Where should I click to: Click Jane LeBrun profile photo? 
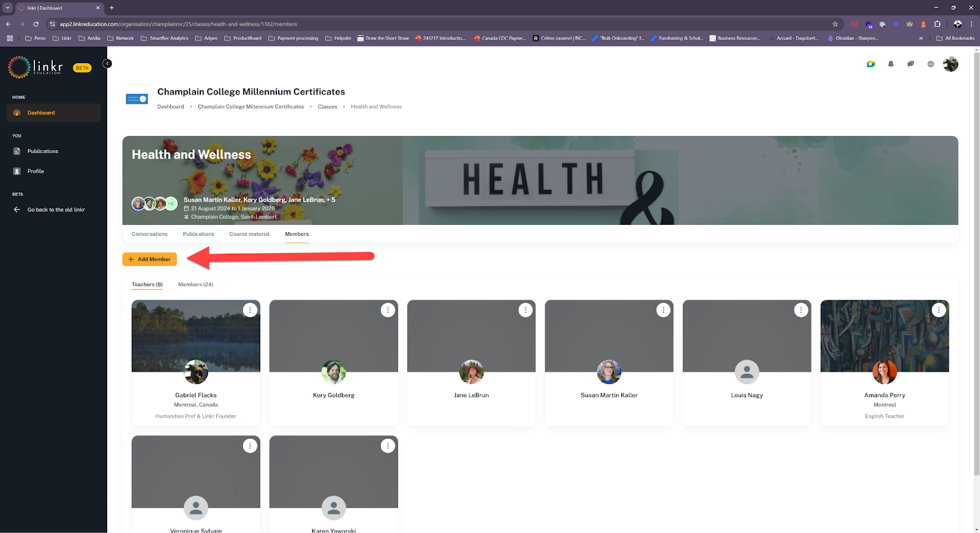tap(472, 372)
